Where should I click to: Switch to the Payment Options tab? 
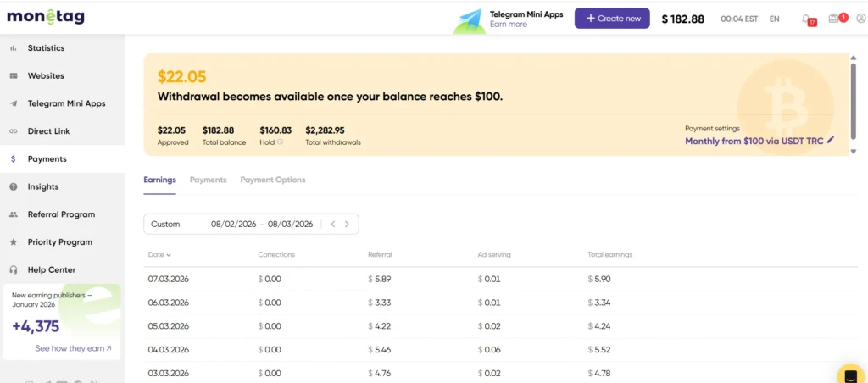pyautogui.click(x=272, y=180)
